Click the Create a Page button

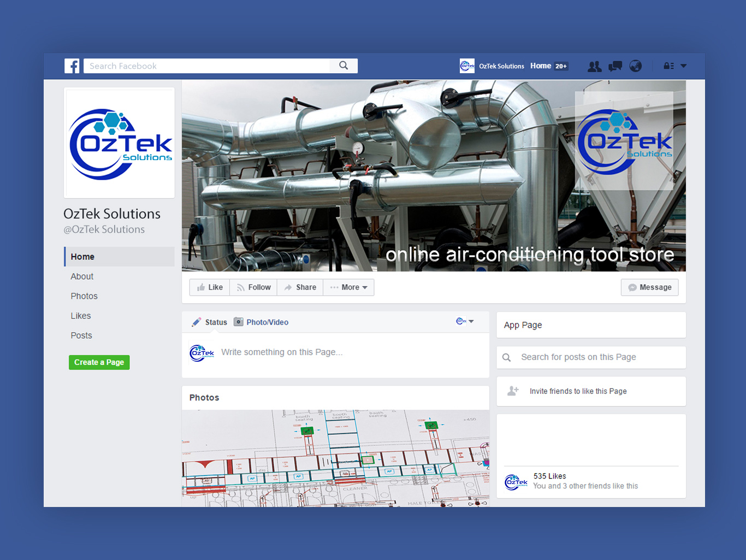point(99,362)
